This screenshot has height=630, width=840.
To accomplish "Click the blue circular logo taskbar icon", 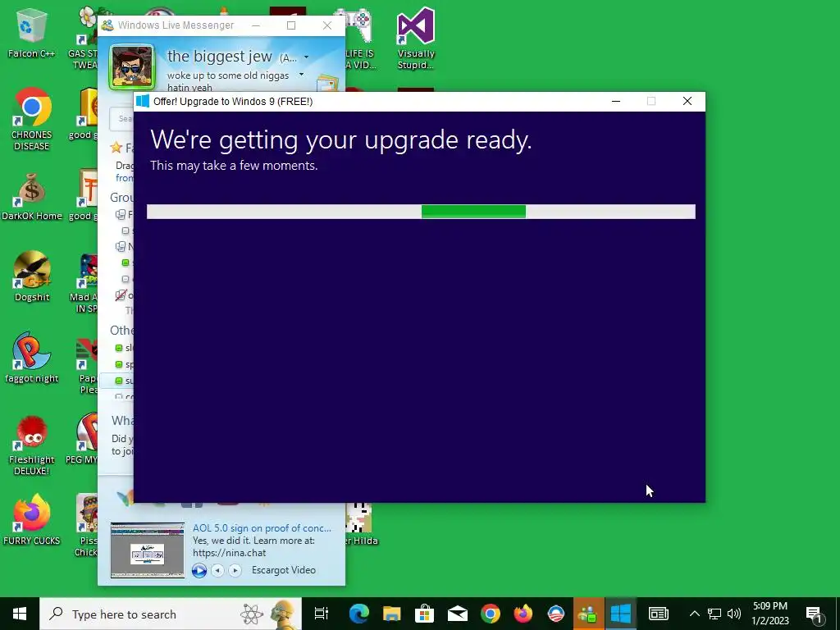I will click(556, 614).
